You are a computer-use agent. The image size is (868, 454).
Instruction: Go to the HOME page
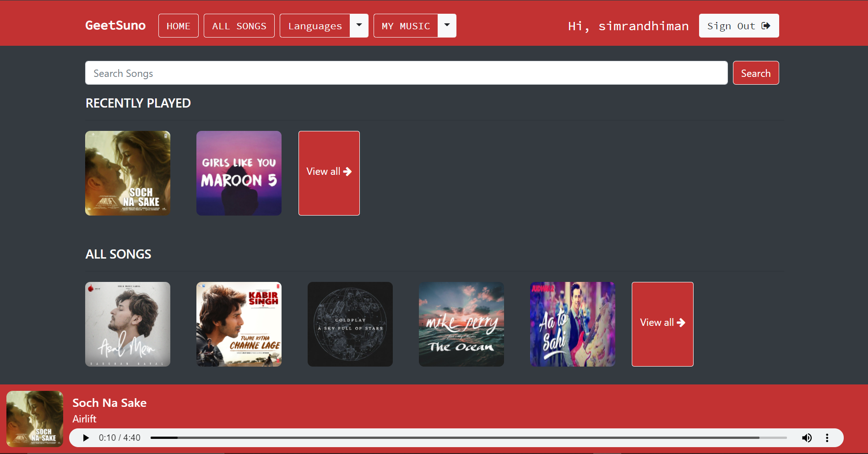pyautogui.click(x=179, y=26)
